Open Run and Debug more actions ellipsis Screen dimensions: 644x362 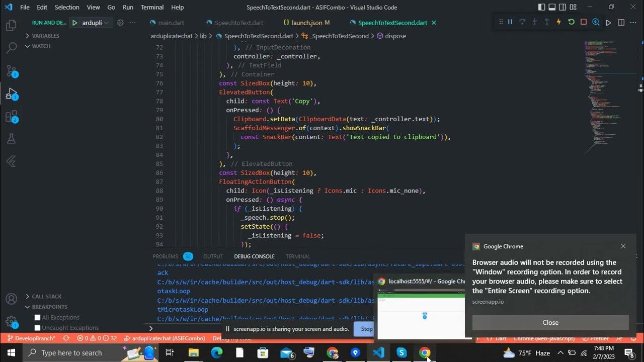point(133,23)
